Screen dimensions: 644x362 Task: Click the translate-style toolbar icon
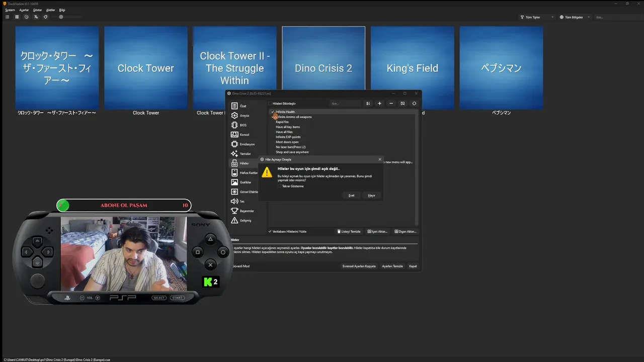[36, 17]
